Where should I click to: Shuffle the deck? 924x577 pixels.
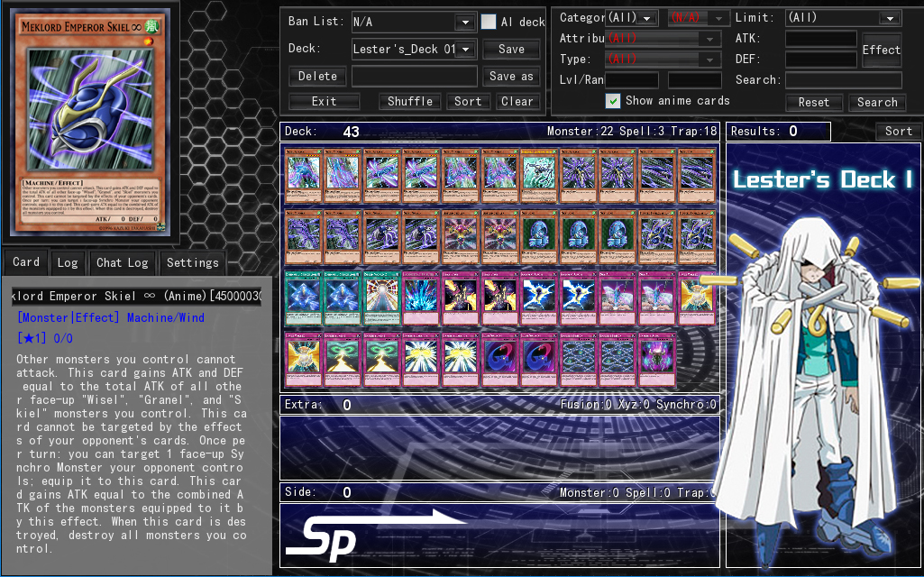409,101
